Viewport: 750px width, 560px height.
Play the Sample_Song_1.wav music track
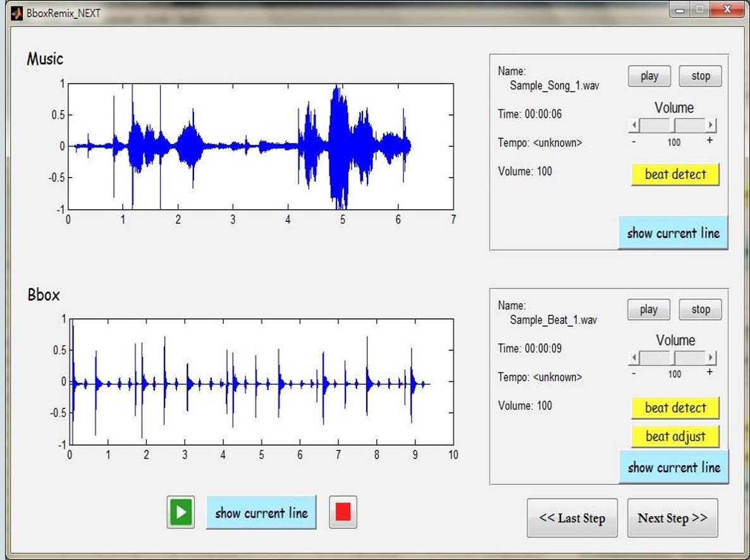(x=649, y=76)
